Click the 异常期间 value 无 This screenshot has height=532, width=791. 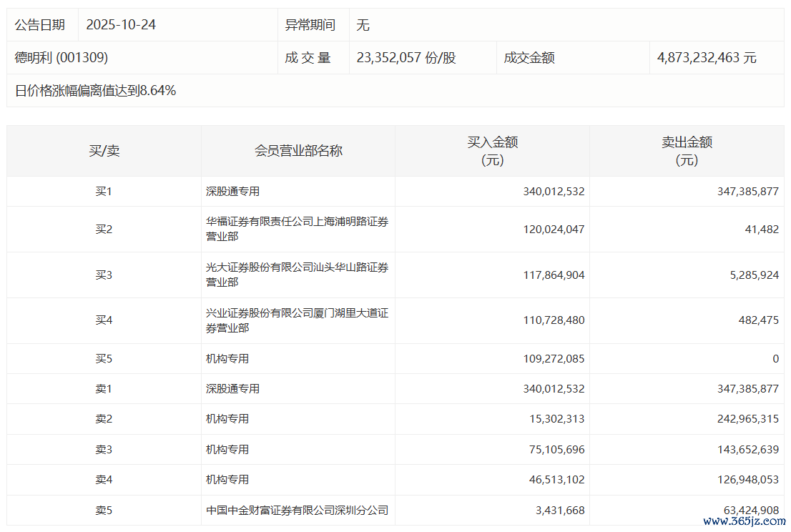(x=363, y=25)
